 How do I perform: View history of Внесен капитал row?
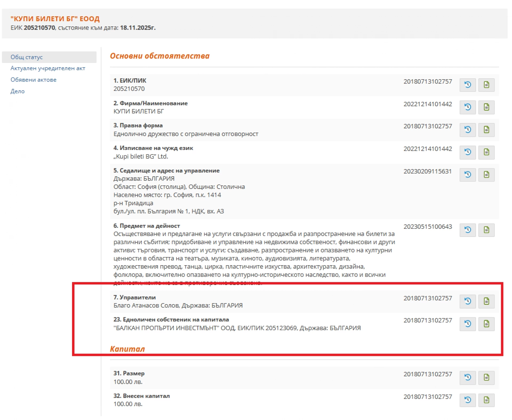tap(467, 400)
